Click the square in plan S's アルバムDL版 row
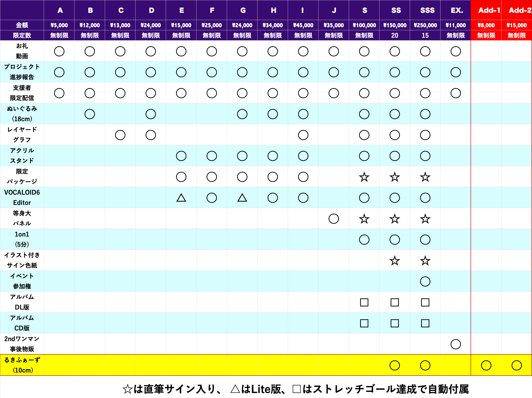Viewport: 532px width, 398px height. pos(364,303)
